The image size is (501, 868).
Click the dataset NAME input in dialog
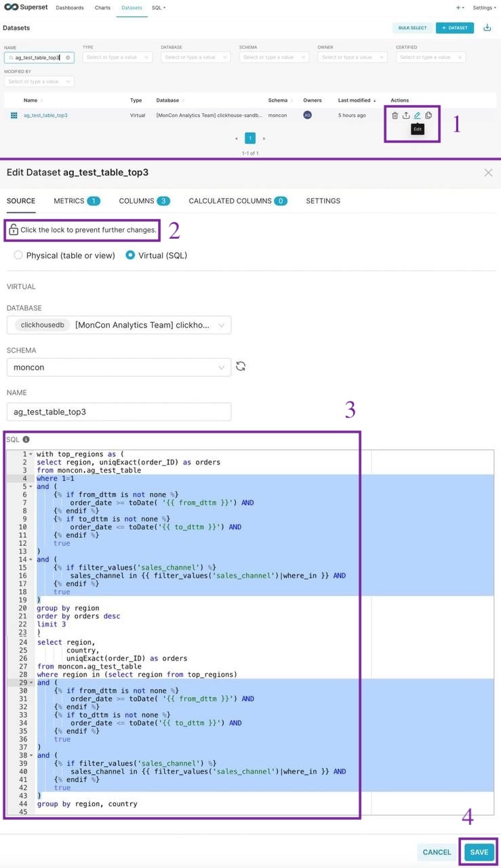pyautogui.click(x=119, y=412)
